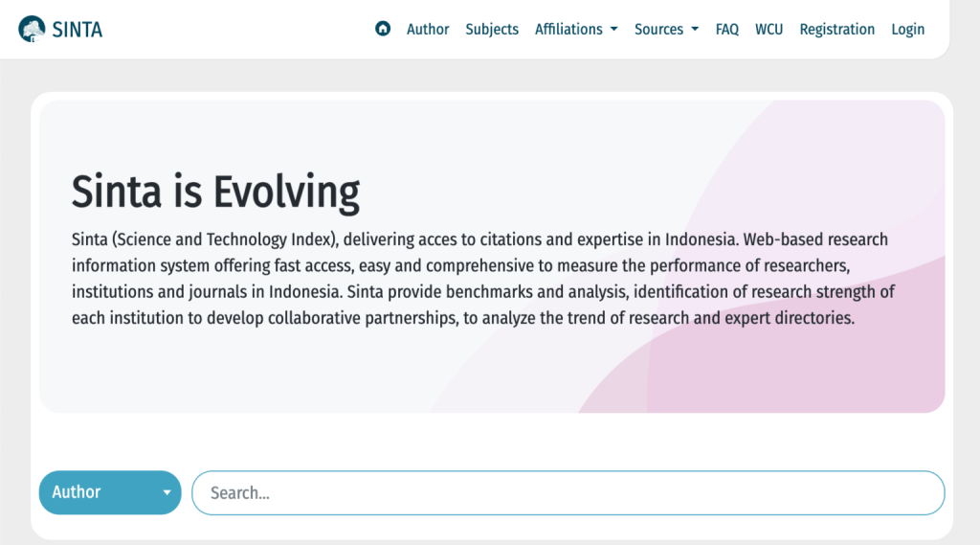Click the SINTA tree logo icon
Viewport: 980px width, 545px height.
(33, 29)
